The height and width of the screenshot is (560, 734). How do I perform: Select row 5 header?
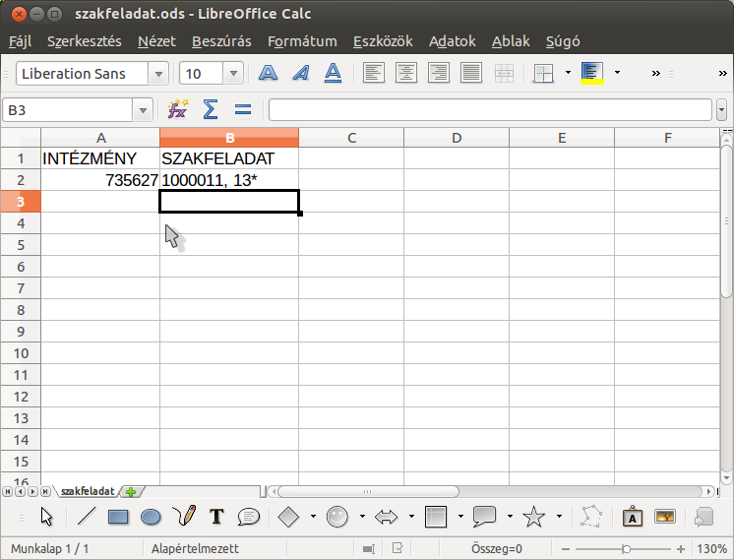point(21,245)
